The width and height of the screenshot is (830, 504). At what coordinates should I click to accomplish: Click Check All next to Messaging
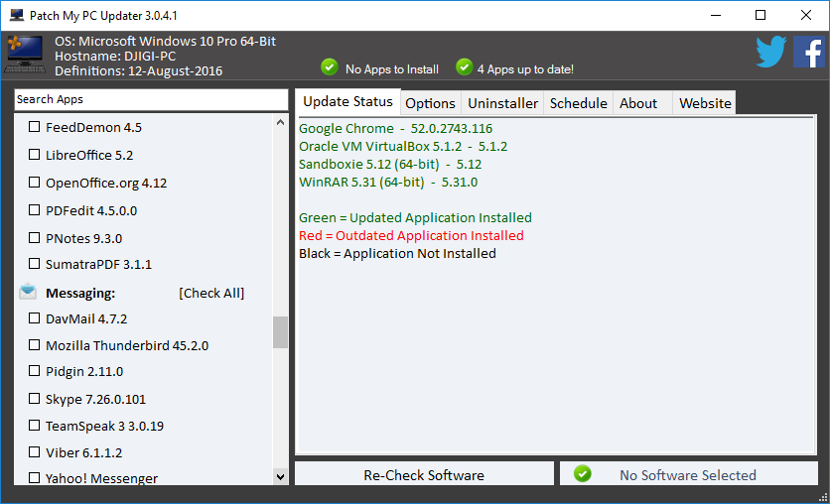pos(211,293)
